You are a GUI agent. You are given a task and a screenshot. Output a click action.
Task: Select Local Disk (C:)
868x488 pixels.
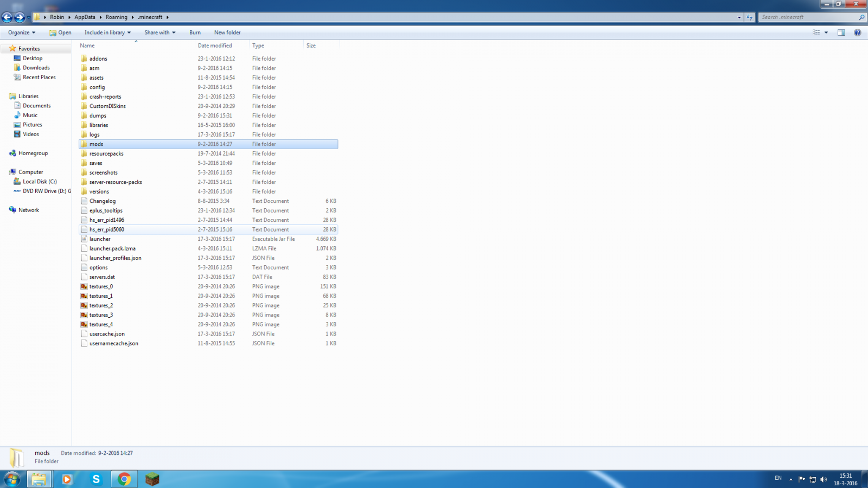tap(40, 182)
